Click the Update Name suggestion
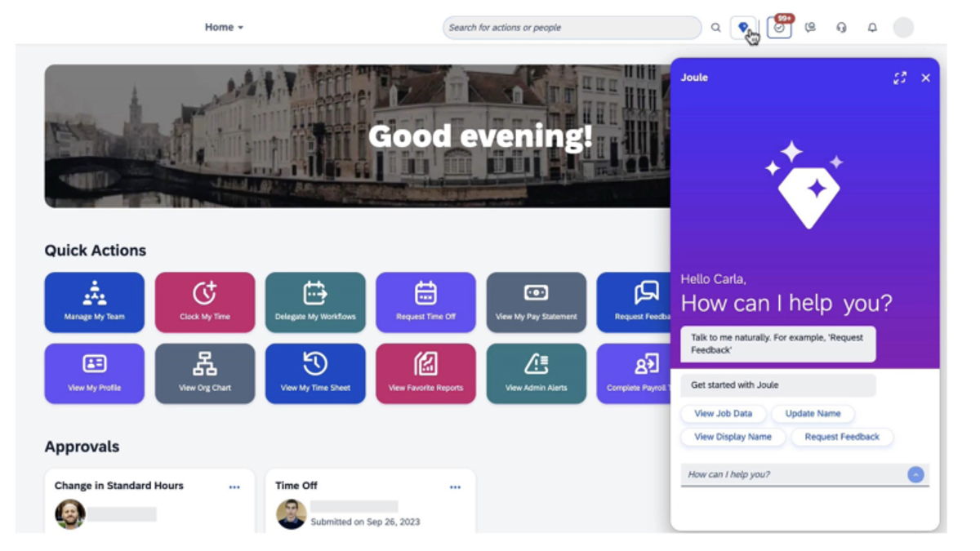Screen dimensions: 980x551 coord(813,414)
